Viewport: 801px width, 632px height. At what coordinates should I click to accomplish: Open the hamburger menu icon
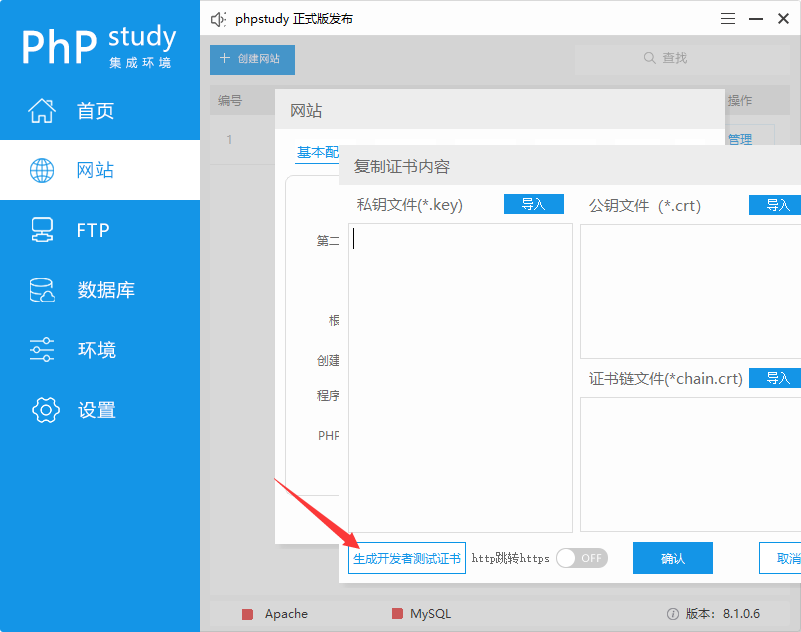[728, 19]
